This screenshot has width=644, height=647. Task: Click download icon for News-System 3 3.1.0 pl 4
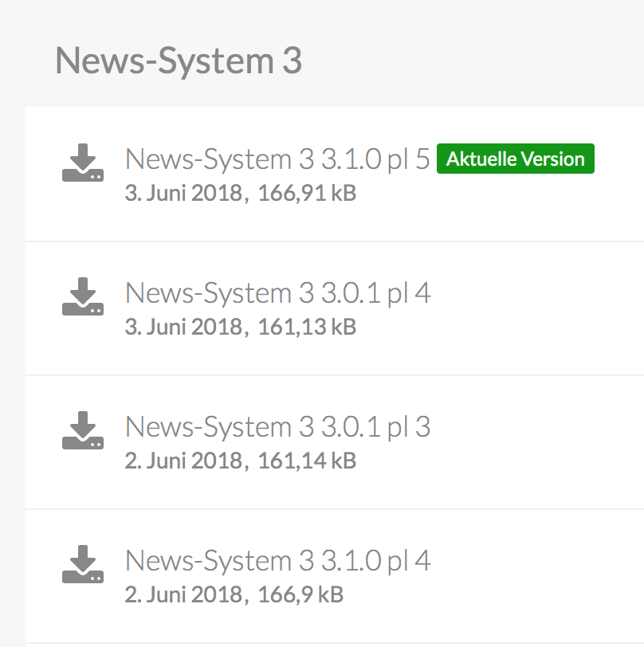(83, 564)
